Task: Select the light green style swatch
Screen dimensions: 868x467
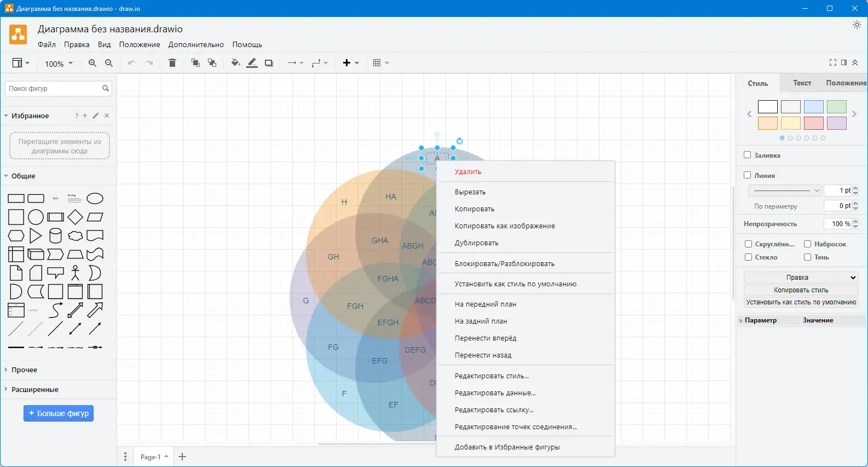Action: pyautogui.click(x=837, y=107)
